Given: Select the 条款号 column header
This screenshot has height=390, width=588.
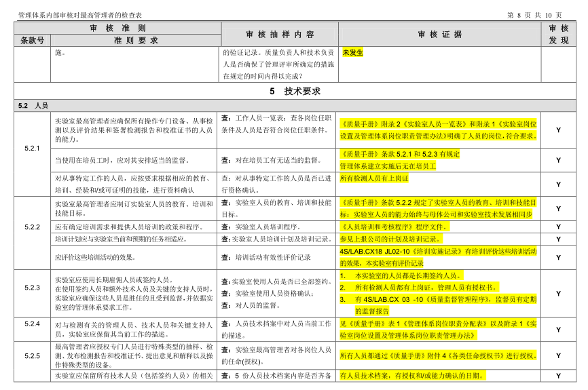Looking at the screenshot, I should pos(32,41).
